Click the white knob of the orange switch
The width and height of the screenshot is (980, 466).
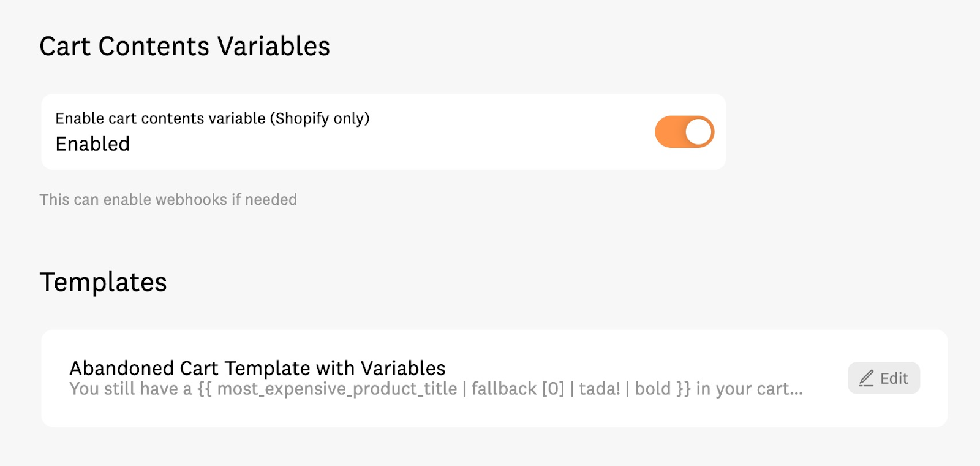pyautogui.click(x=698, y=132)
